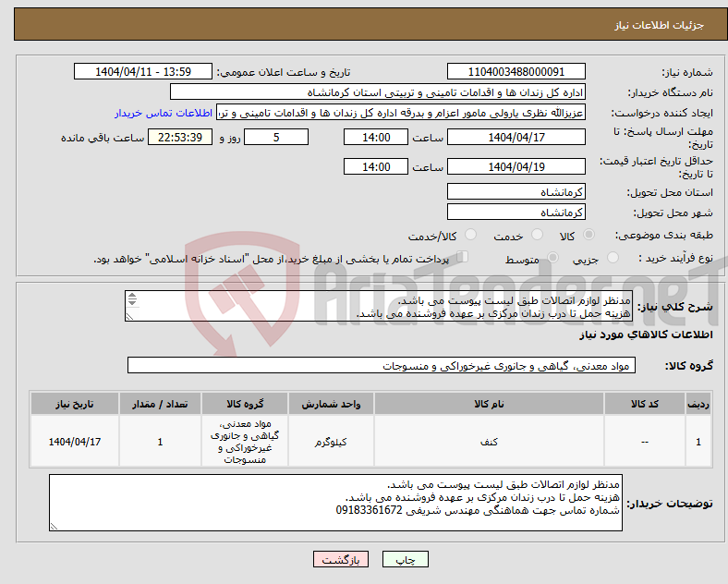Viewport: 728px width, 584px height.
Task: Click the توضیحات خریدار text area
Action: [x=335, y=503]
